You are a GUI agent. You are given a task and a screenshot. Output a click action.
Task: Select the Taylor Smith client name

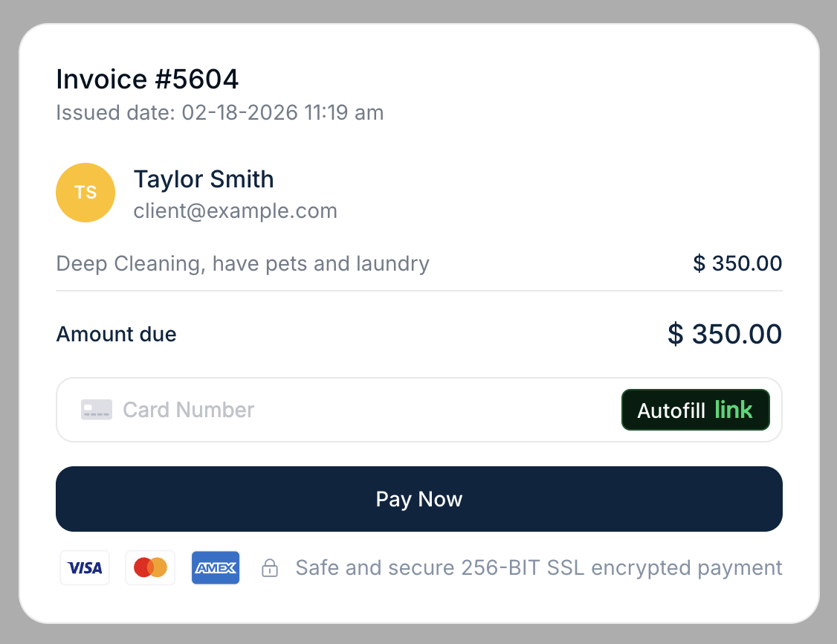point(204,179)
